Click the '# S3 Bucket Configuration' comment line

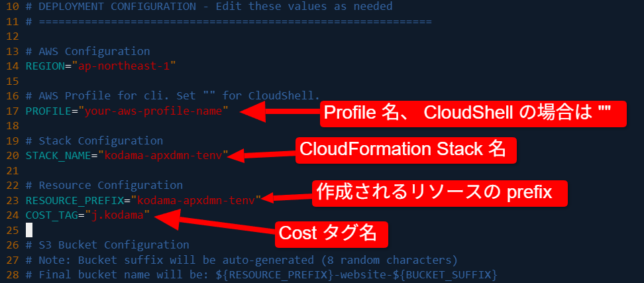coord(107,245)
